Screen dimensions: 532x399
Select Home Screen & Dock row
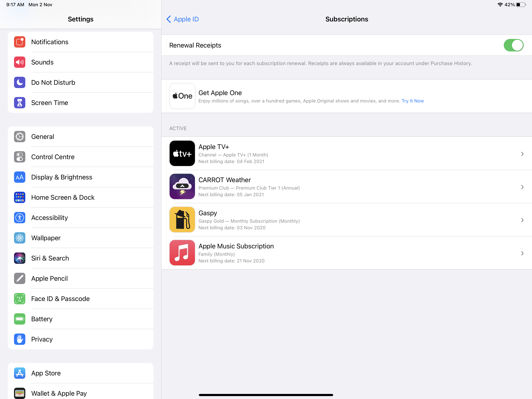point(81,197)
